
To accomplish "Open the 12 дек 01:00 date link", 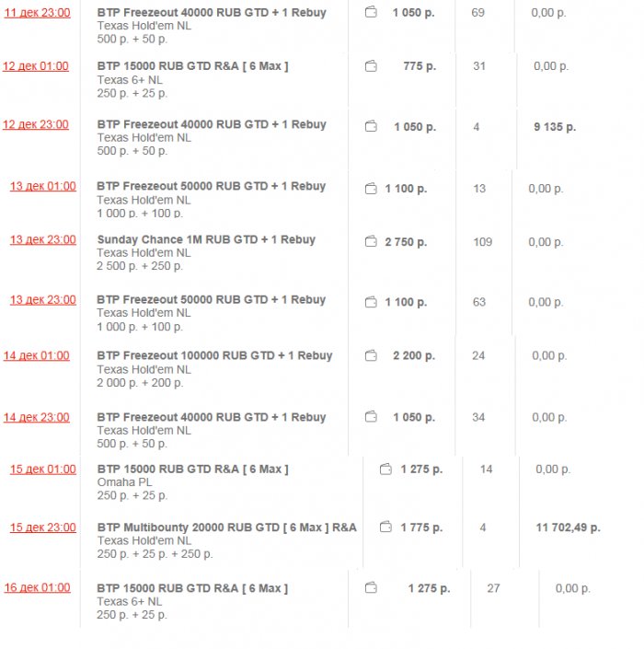I will coord(36,66).
